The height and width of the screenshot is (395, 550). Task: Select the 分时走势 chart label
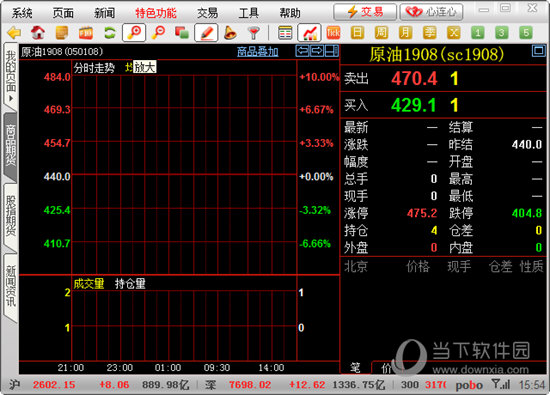pos(94,68)
